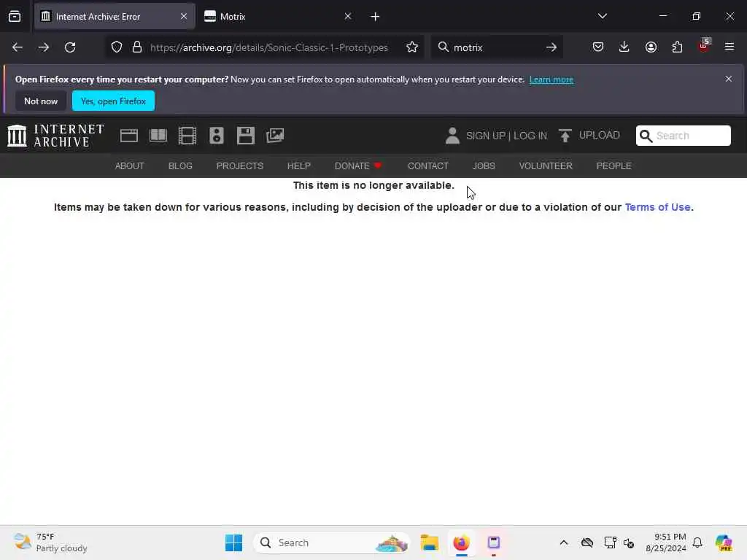The width and height of the screenshot is (747, 560).
Task: Click the taskbar Search box
Action: (332, 542)
